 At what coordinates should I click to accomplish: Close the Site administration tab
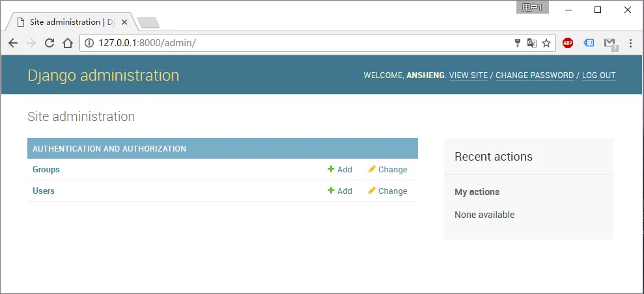(125, 22)
